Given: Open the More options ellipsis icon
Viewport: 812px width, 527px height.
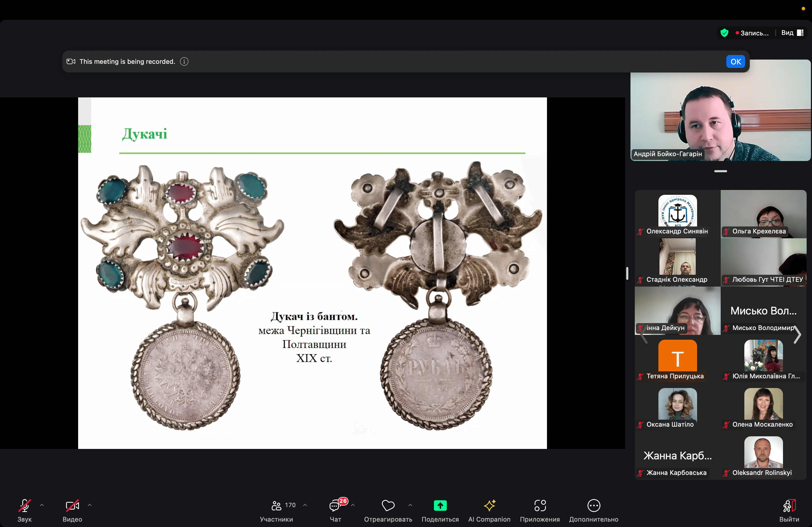Looking at the screenshot, I should [594, 506].
